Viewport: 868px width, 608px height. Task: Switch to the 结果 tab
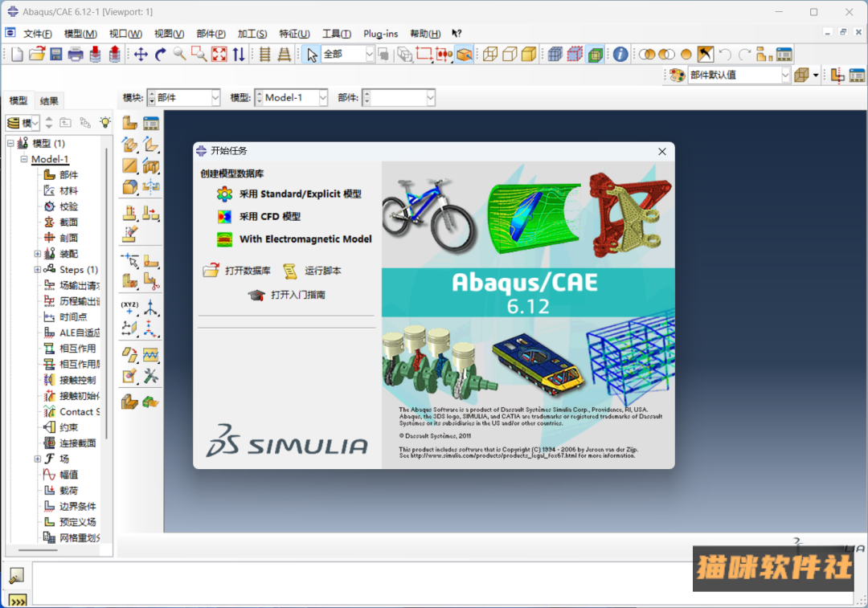coord(49,100)
